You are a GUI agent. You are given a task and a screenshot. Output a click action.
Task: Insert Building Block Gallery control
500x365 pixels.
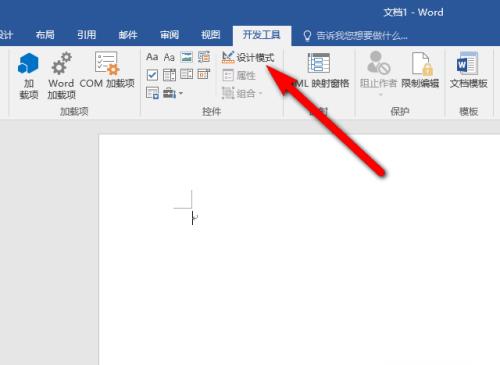(x=204, y=57)
